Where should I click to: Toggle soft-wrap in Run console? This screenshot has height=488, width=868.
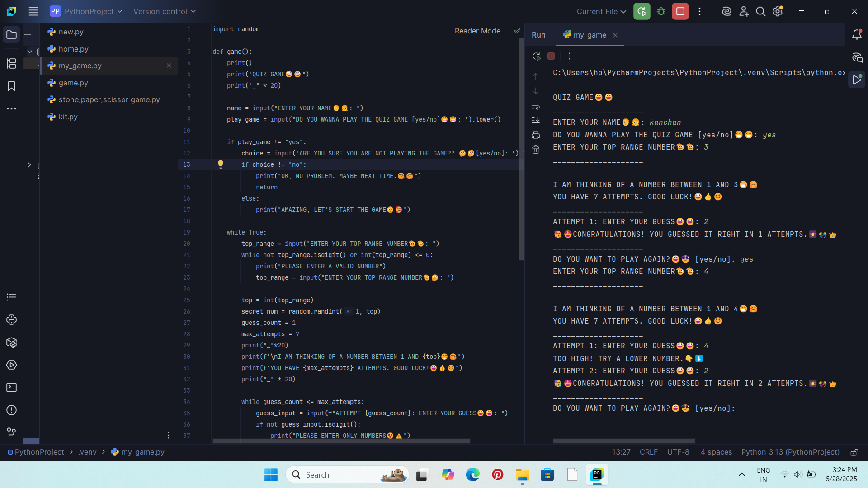click(536, 106)
